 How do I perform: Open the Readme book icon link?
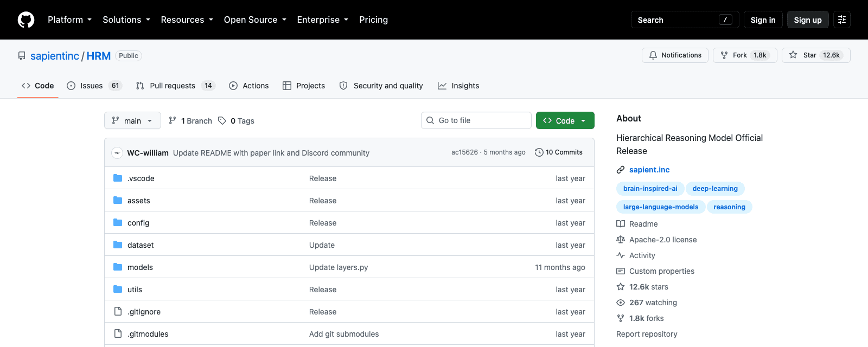coord(621,224)
